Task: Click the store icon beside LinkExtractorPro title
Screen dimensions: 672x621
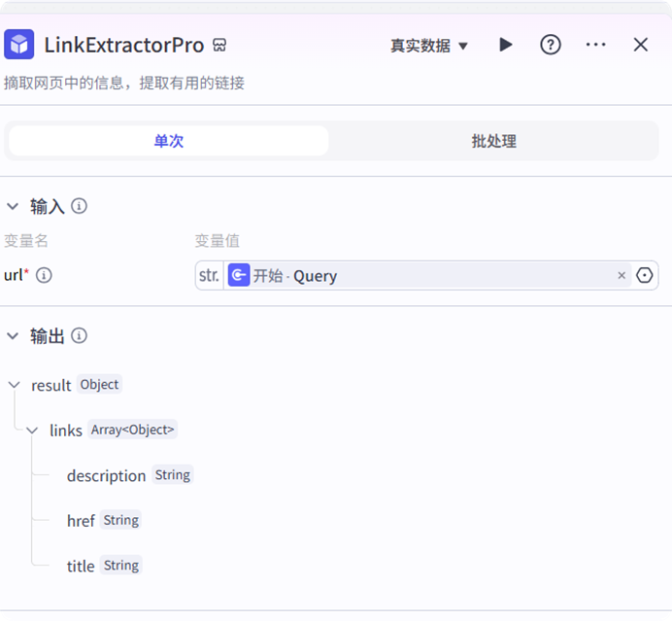Action: point(219,46)
